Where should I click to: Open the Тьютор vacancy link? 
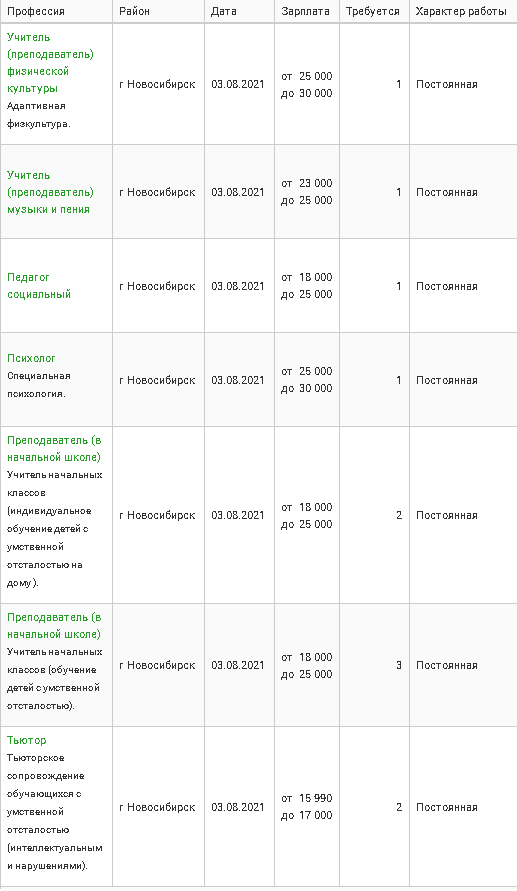[x=27, y=740]
